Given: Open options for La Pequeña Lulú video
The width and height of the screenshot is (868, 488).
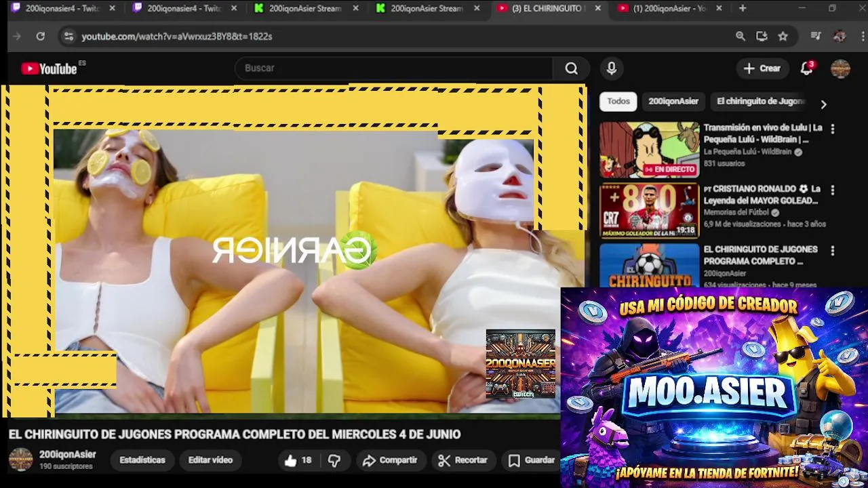Looking at the screenshot, I should pos(833,129).
